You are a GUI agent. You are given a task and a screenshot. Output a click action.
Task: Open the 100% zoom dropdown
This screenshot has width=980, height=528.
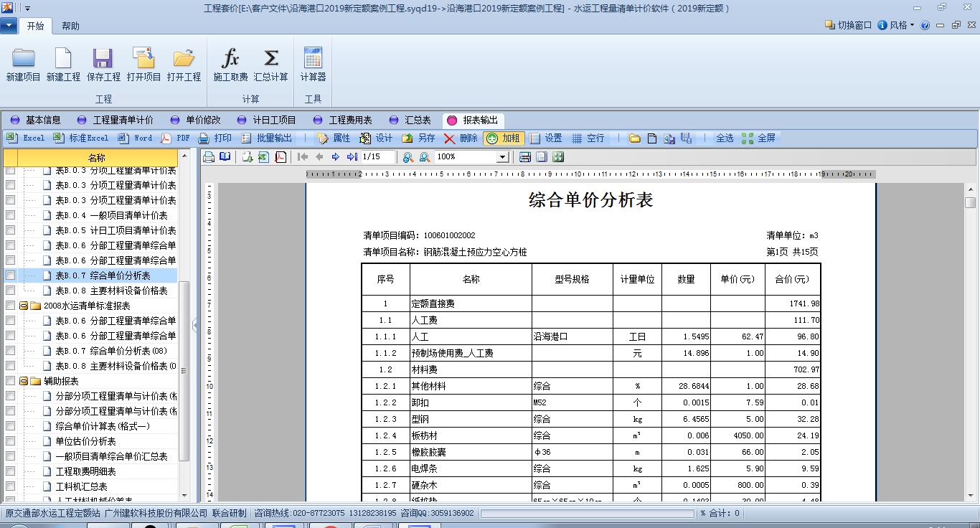pyautogui.click(x=502, y=156)
